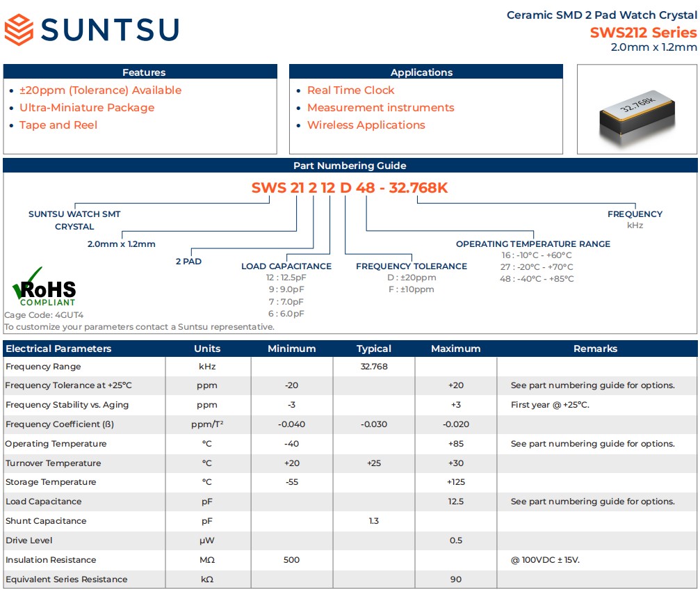Click 'Frequency Stability vs. Aging' row label

click(67, 405)
